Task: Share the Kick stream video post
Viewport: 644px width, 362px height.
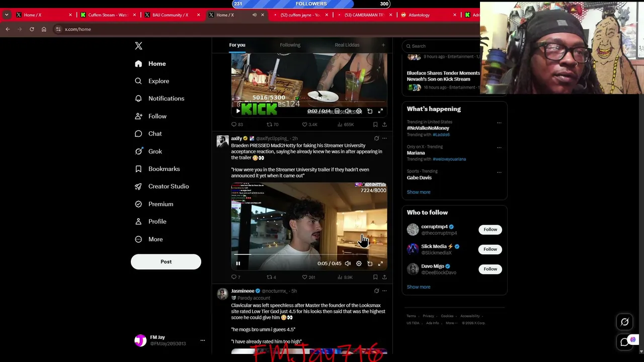Action: tap(384, 125)
